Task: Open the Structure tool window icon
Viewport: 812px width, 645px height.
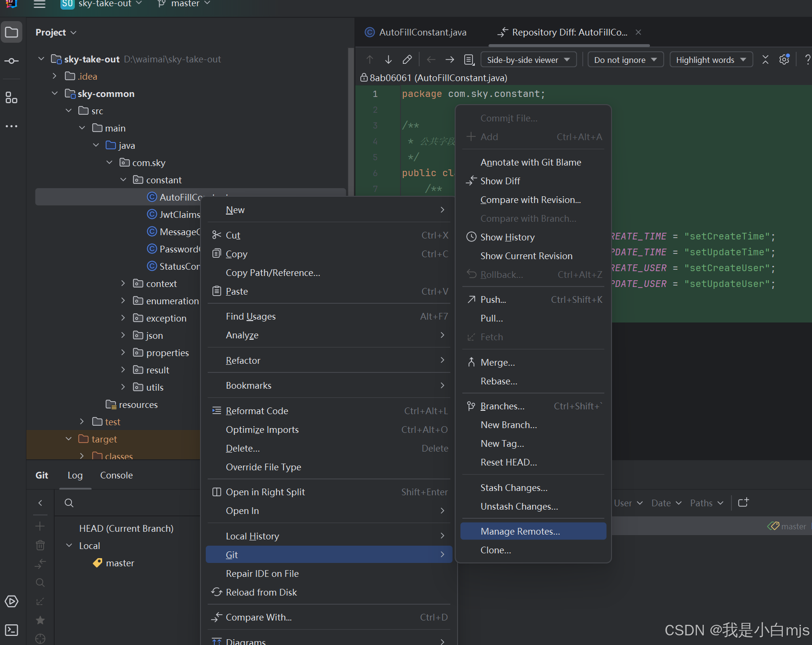Action: pos(12,98)
